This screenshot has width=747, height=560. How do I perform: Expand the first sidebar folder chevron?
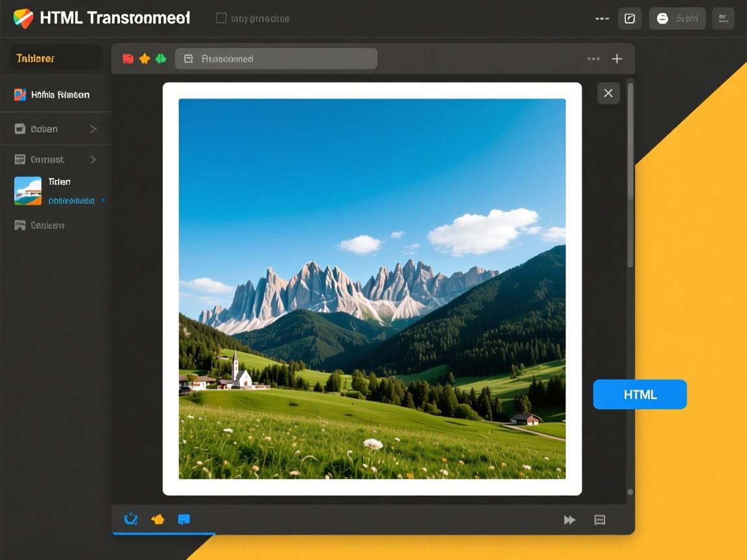tap(93, 129)
